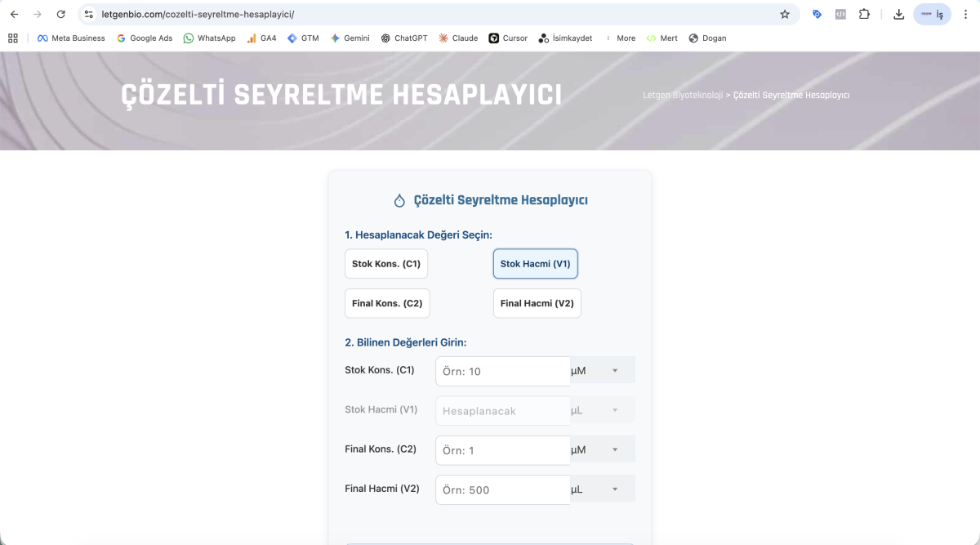Open the Chrome three-dot menu
This screenshot has height=545, width=980.
pyautogui.click(x=966, y=14)
